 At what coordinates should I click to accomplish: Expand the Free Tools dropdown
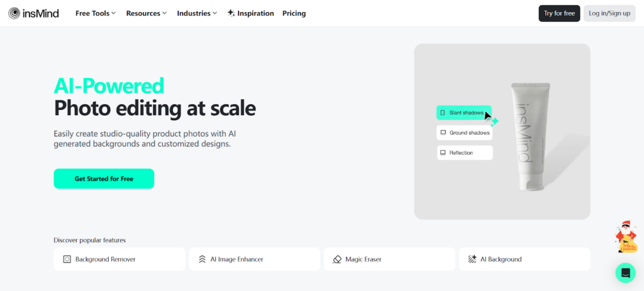point(96,13)
